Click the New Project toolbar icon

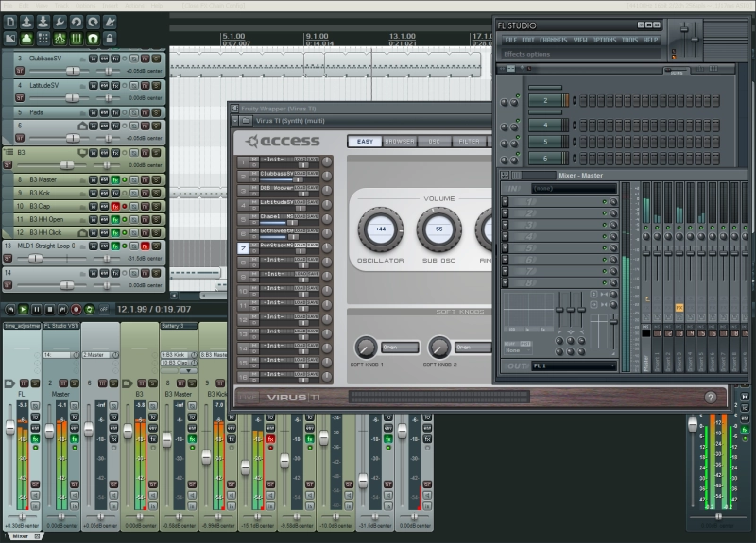(10, 22)
